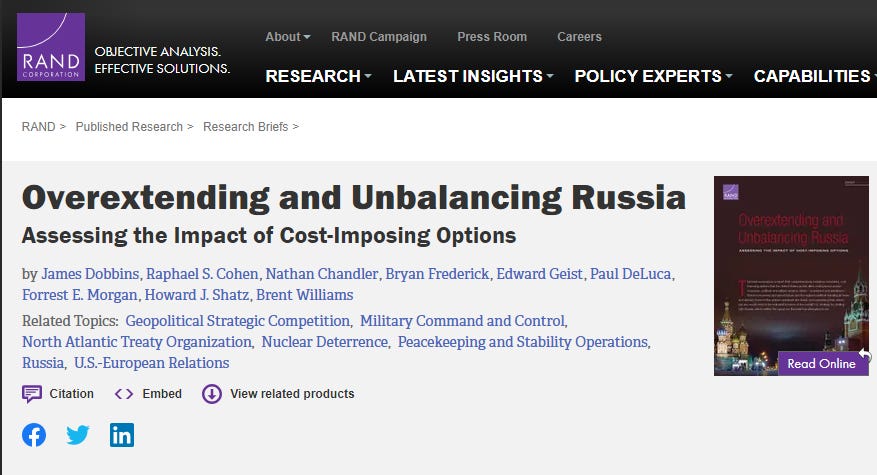Click the Embed label
The image size is (877, 475).
162,394
